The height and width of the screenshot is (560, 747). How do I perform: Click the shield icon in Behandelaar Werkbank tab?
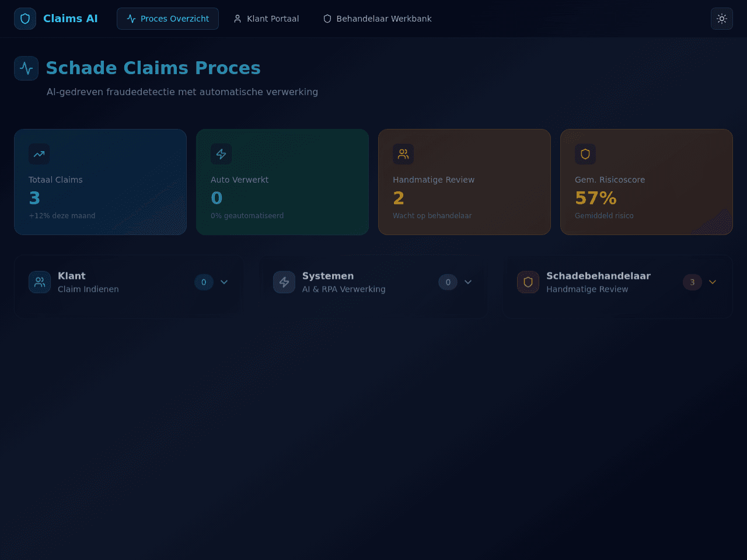click(x=327, y=19)
